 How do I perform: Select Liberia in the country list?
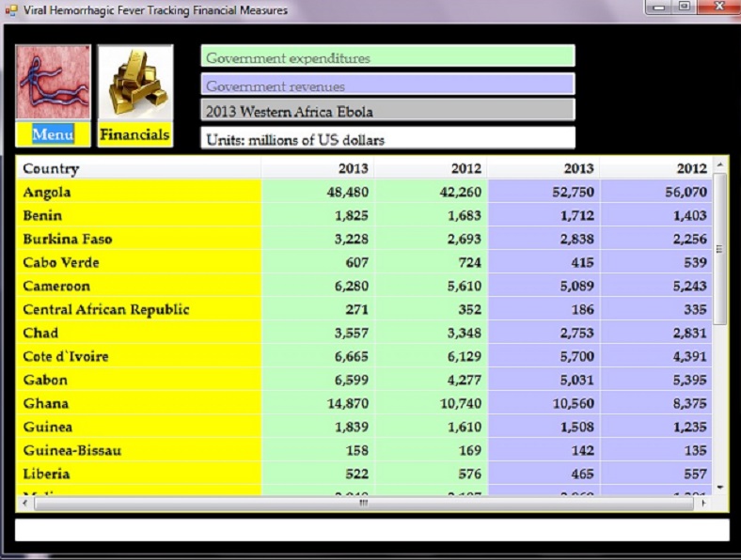tap(138, 474)
